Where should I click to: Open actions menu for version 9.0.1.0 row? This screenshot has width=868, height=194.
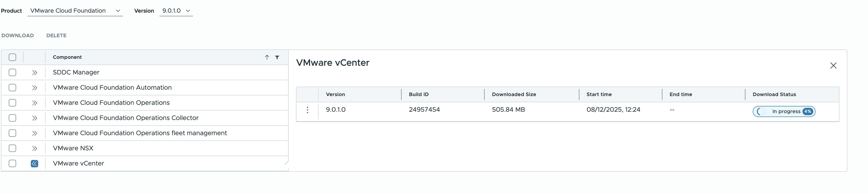[307, 110]
